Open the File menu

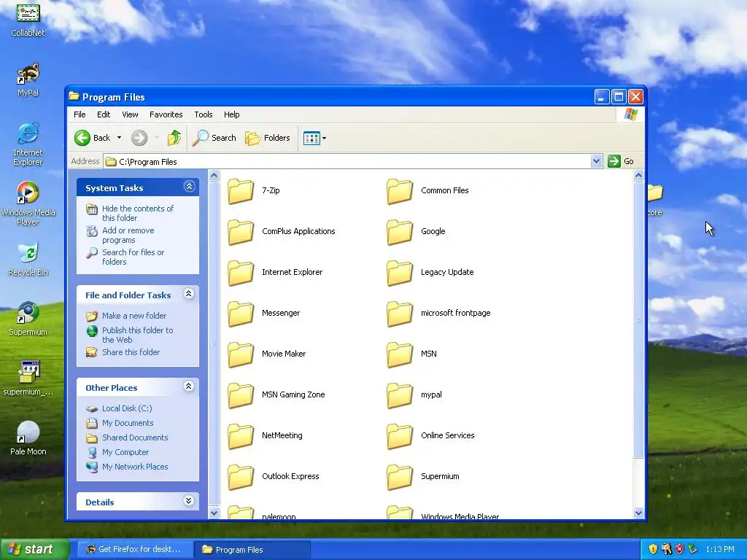80,114
